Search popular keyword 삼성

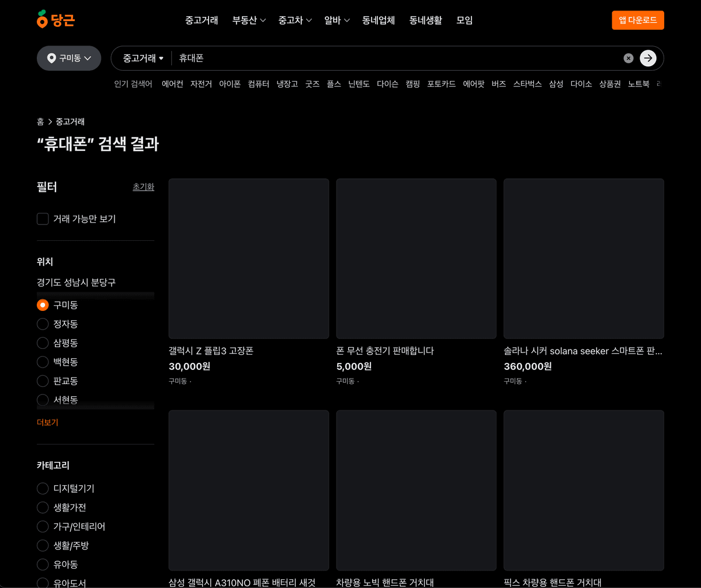pyautogui.click(x=556, y=84)
